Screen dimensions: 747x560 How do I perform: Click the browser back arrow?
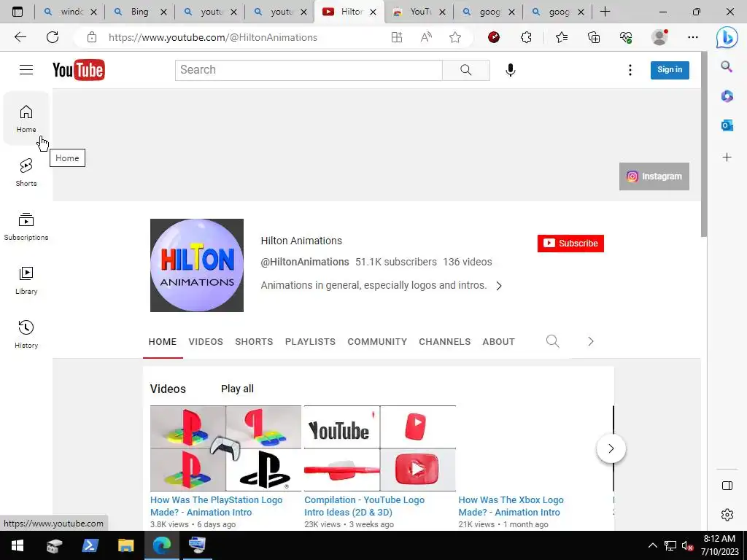point(20,37)
